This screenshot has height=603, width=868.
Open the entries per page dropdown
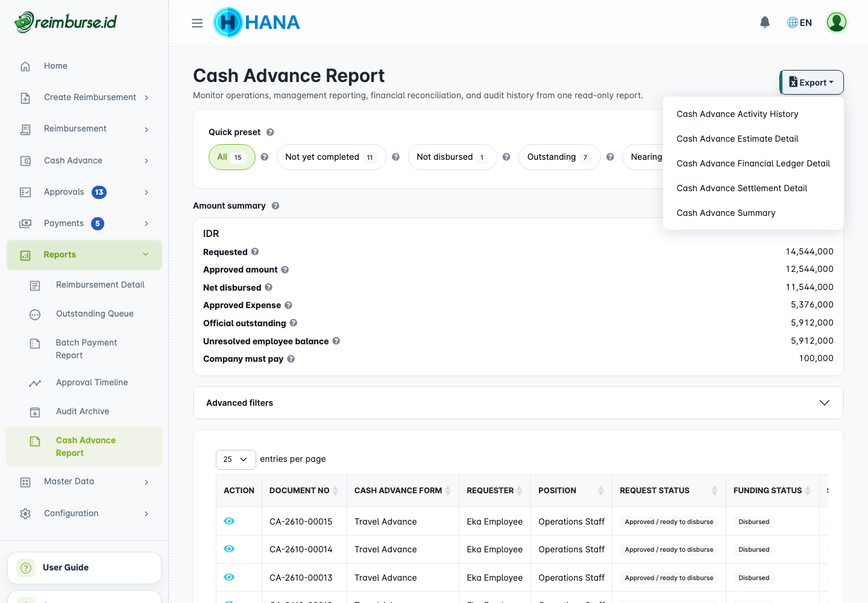point(236,459)
